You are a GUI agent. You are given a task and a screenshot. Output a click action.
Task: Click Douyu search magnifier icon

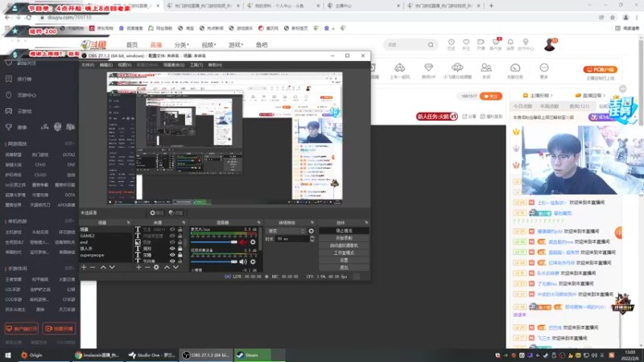(x=431, y=45)
